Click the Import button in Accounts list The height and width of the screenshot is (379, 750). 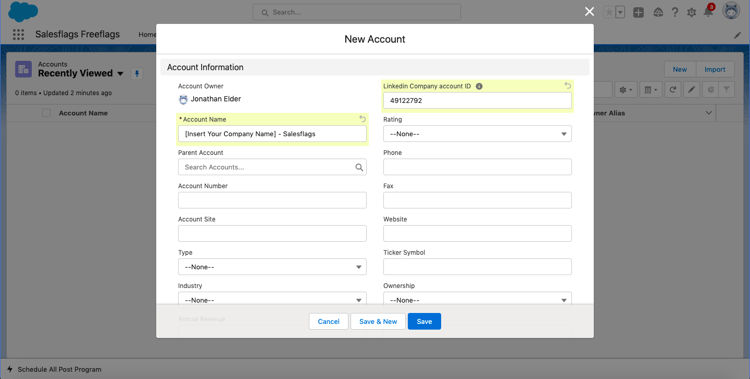pos(715,69)
